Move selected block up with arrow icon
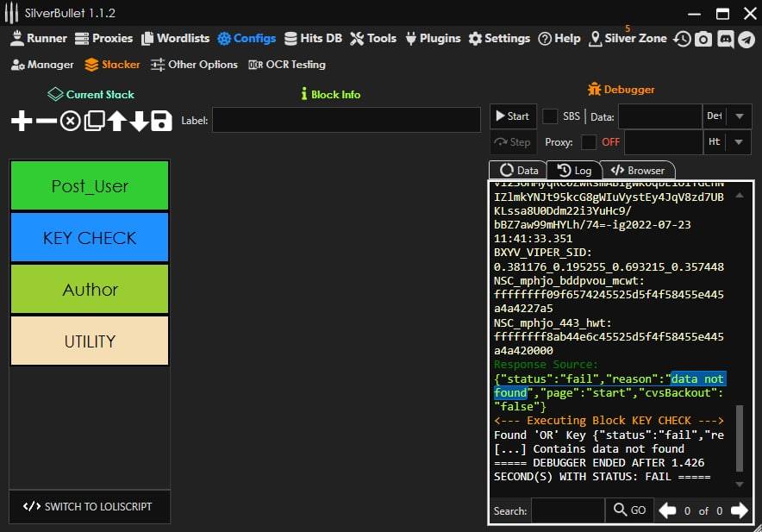Image resolution: width=762 pixels, height=532 pixels. (116, 121)
